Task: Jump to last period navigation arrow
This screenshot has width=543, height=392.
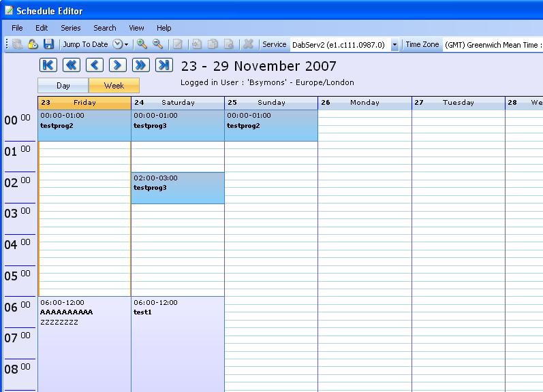Action: pos(164,65)
